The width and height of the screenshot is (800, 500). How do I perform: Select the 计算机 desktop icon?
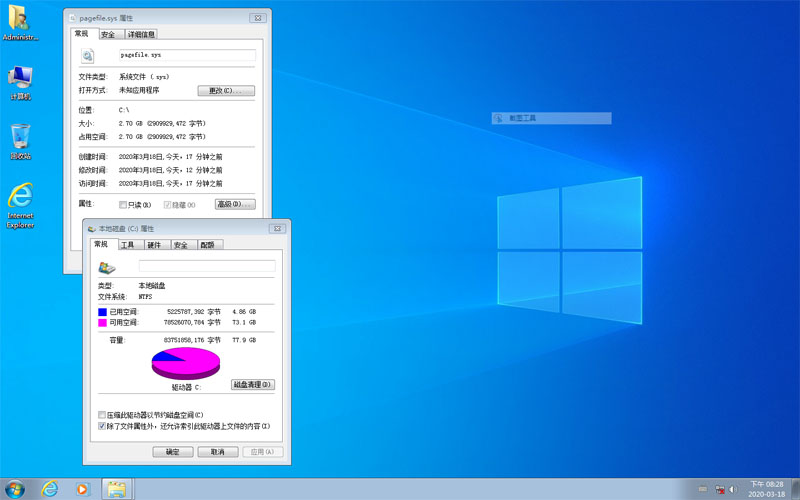tap(20, 83)
